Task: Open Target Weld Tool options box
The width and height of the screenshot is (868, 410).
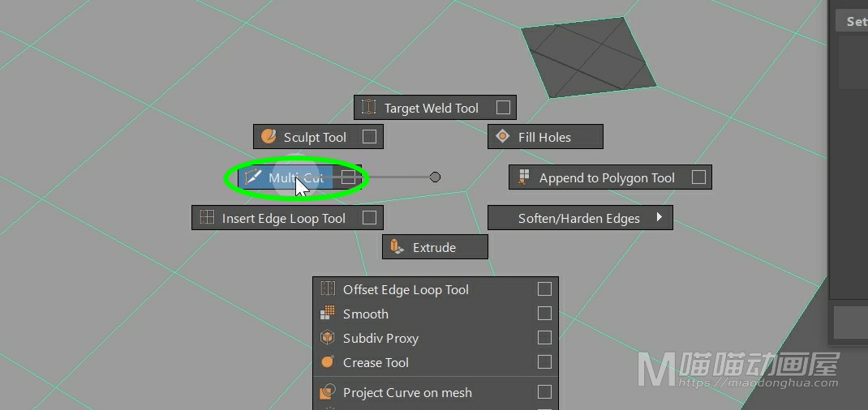Action: coord(503,108)
